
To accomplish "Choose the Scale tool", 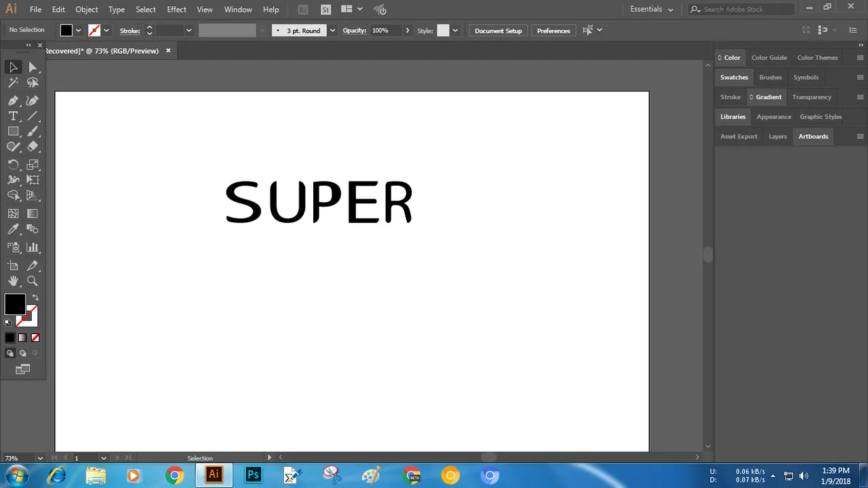I will pyautogui.click(x=33, y=165).
